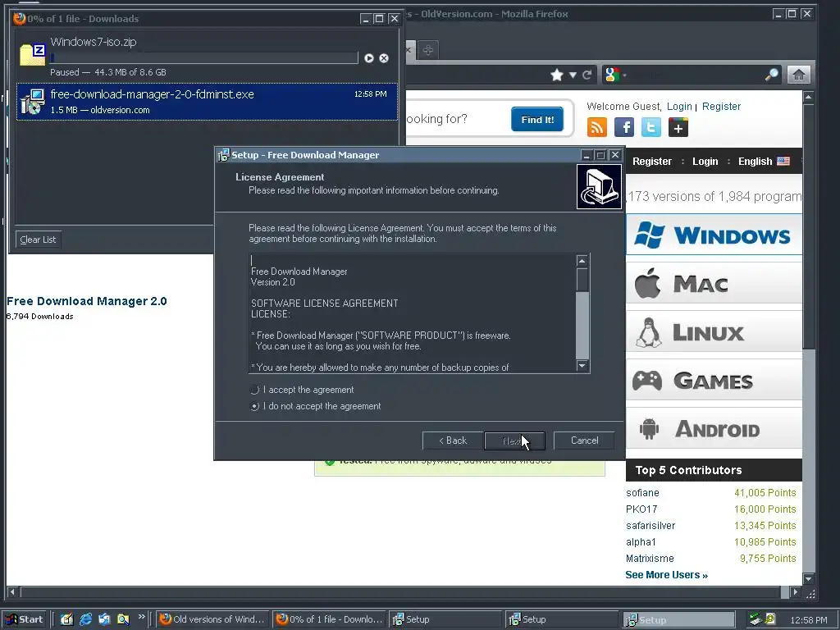Click contributor sofiane
The height and width of the screenshot is (630, 840).
[642, 493]
